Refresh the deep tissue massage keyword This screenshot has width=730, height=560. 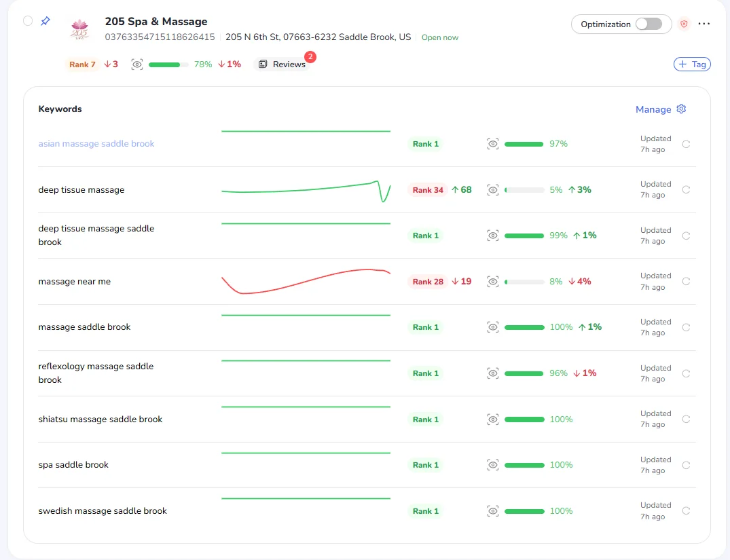686,189
